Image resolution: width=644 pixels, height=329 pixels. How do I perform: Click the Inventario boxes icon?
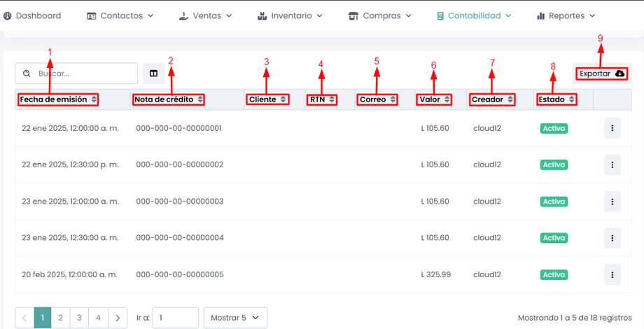(x=262, y=16)
